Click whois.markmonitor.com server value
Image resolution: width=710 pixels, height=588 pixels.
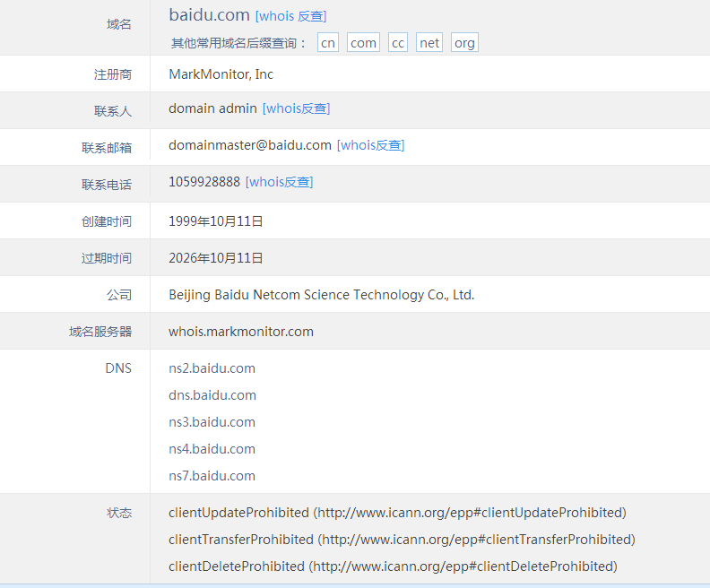pyautogui.click(x=241, y=332)
